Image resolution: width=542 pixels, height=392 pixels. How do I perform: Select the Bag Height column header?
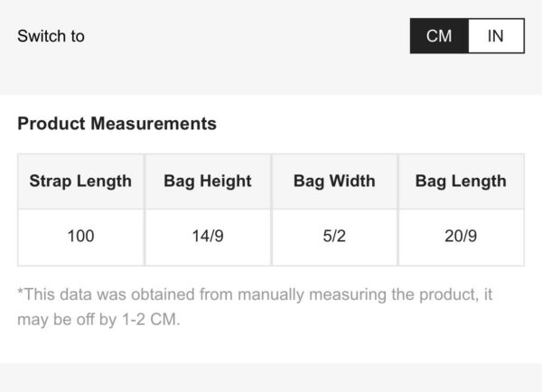tap(208, 181)
